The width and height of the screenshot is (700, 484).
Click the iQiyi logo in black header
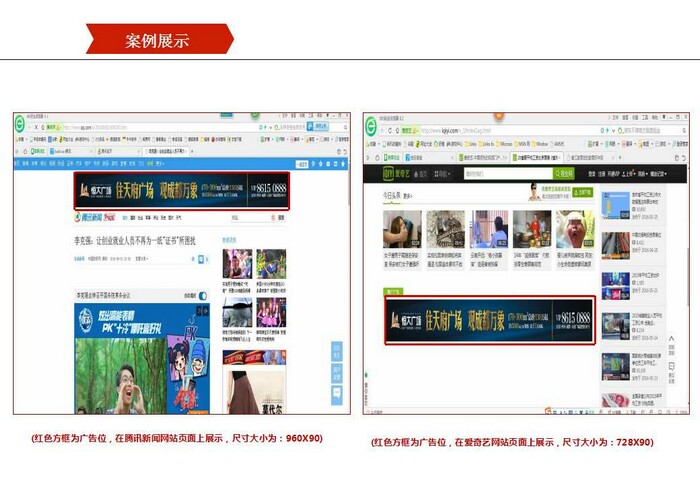point(396,173)
